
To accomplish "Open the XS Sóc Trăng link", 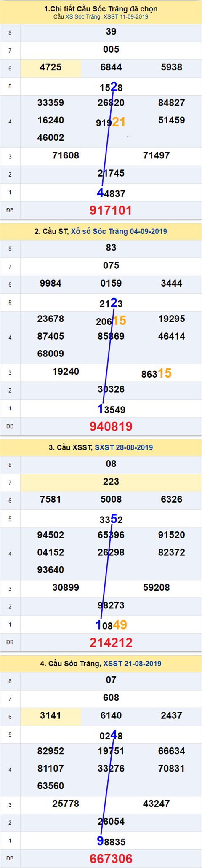I will (x=83, y=17).
